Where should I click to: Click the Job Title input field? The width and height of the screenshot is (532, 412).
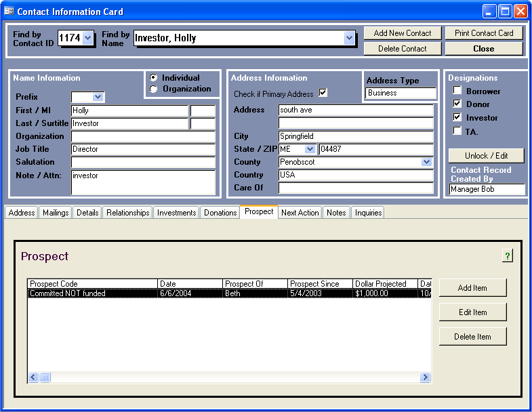(142, 149)
